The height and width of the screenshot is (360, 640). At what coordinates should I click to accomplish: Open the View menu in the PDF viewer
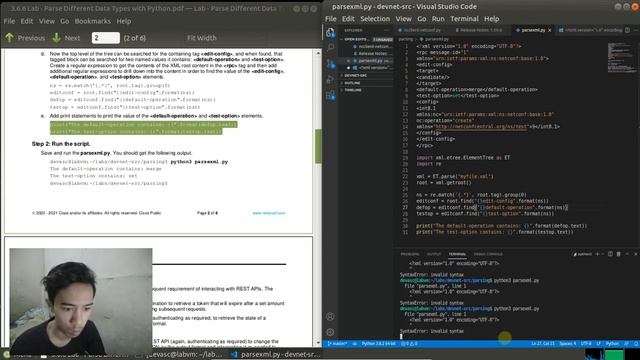[47, 21]
